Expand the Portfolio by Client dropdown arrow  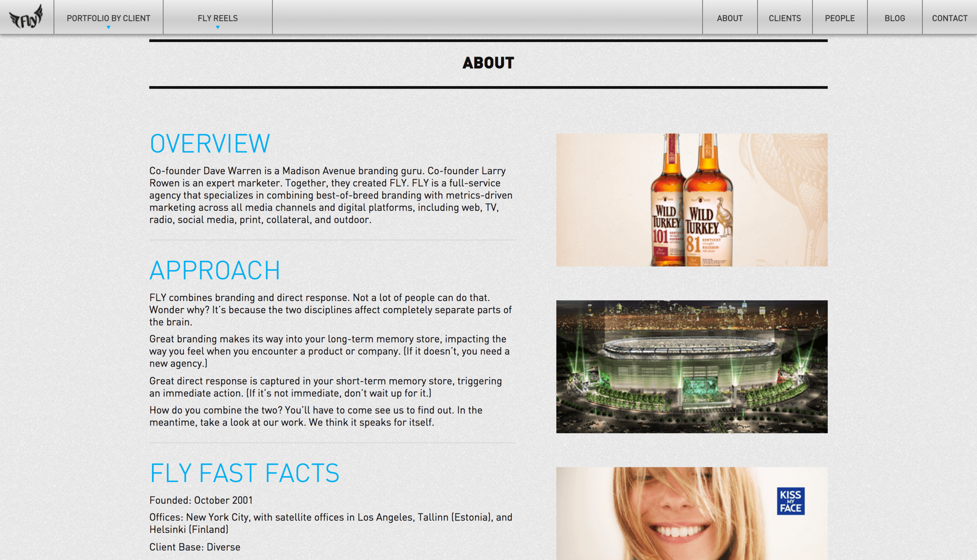109,27
